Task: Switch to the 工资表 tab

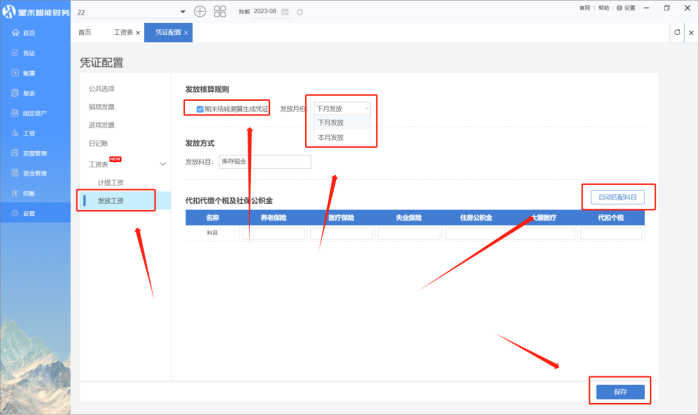Action: pyautogui.click(x=123, y=33)
